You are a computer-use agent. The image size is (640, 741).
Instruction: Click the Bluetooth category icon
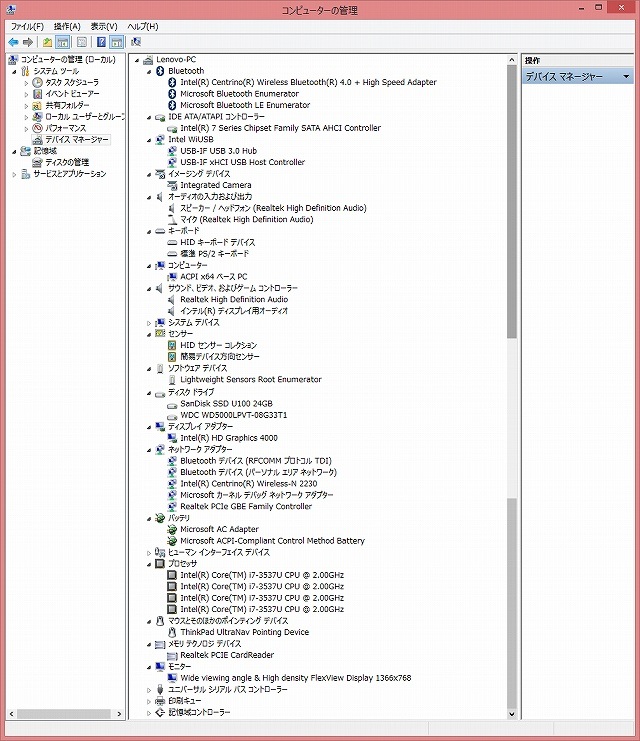160,71
